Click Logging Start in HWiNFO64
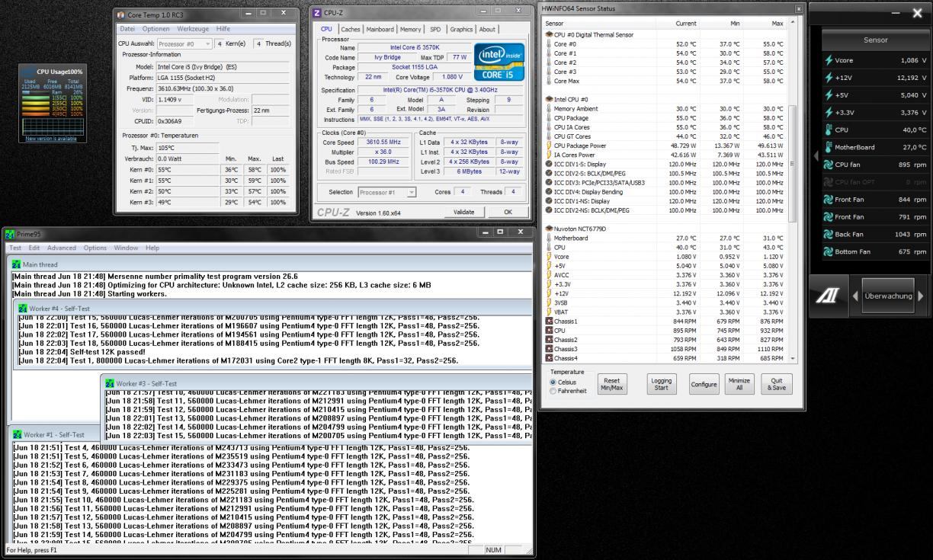Screen dimensions: 933x560 pyautogui.click(x=661, y=383)
